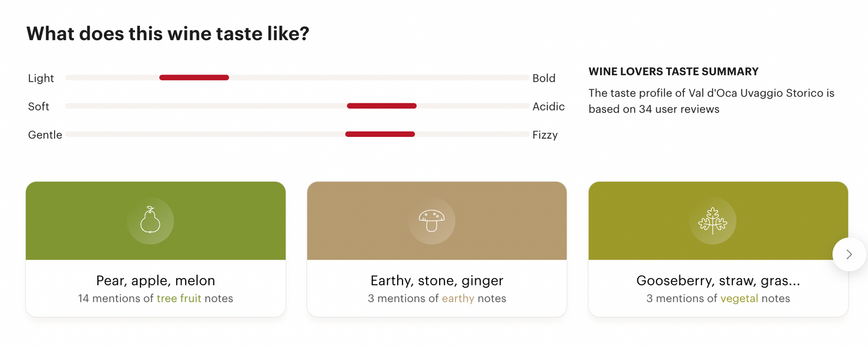Click the "Fizzy" label on taste scale

545,135
